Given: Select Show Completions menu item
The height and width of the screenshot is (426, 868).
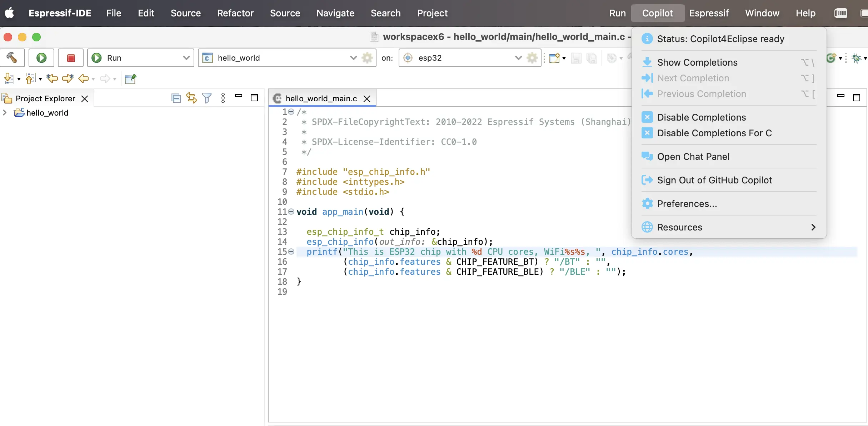Looking at the screenshot, I should (697, 62).
